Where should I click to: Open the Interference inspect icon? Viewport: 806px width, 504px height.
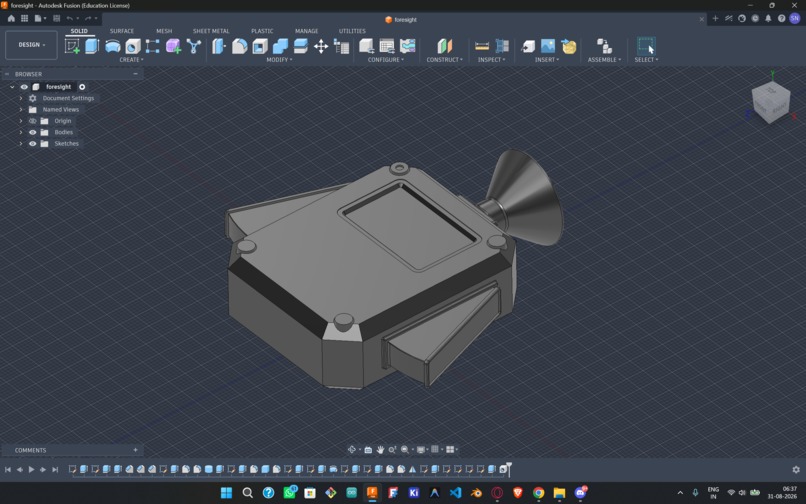[502, 46]
